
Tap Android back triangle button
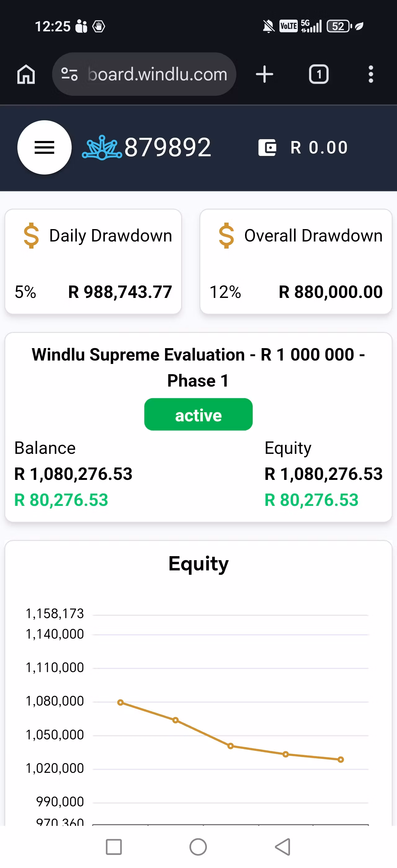click(x=283, y=847)
